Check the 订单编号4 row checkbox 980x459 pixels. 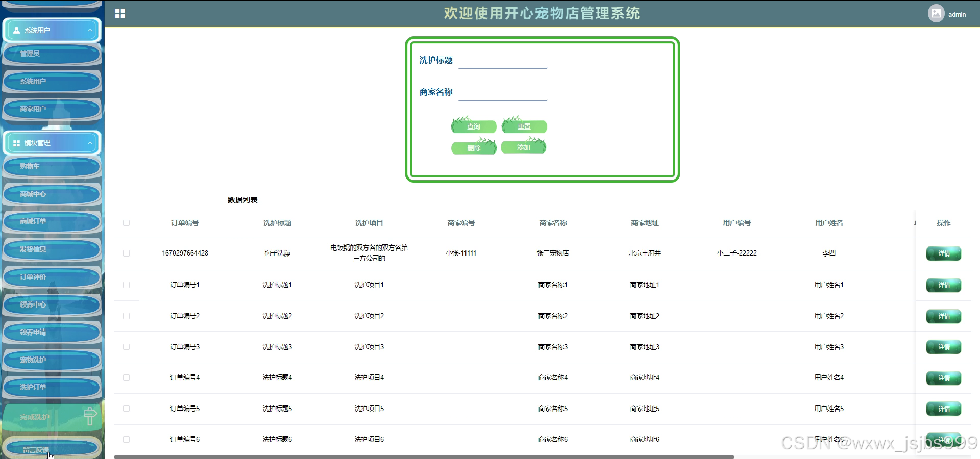(126, 378)
